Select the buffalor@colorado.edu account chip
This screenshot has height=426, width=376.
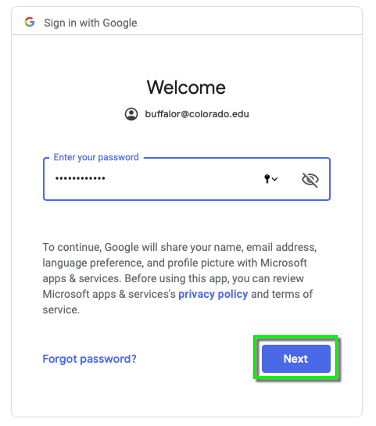pyautogui.click(x=187, y=114)
